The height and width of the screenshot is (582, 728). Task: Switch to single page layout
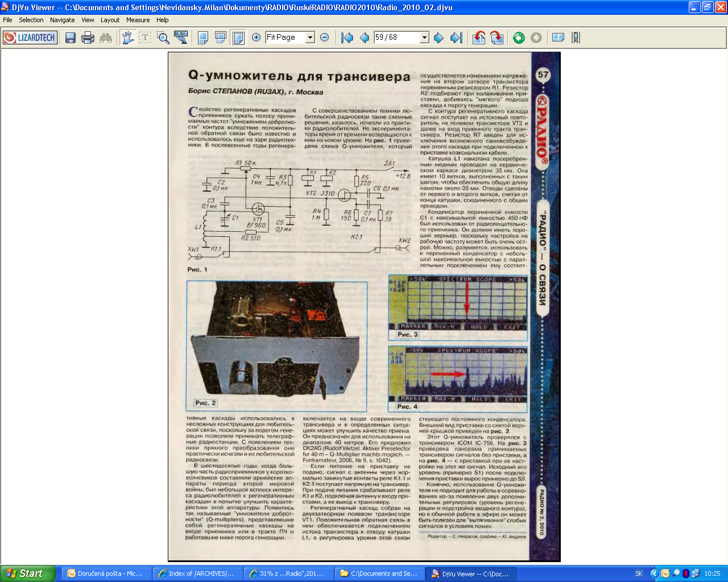[203, 38]
